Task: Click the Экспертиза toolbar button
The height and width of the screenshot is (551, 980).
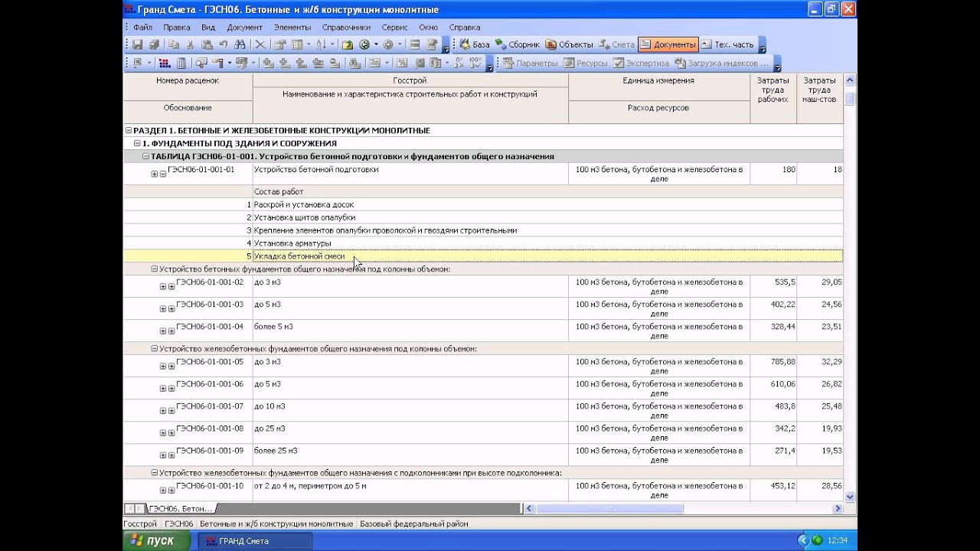Action: pos(641,64)
